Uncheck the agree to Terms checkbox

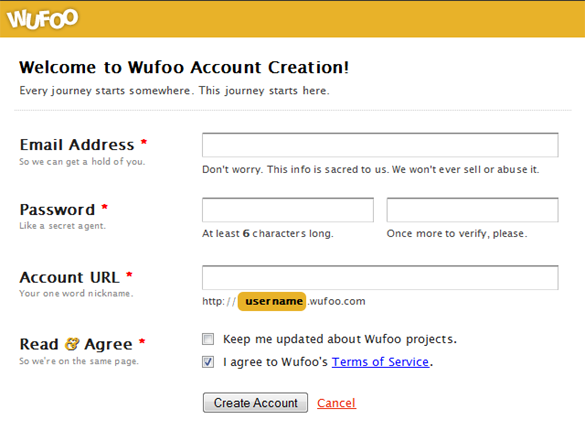[208, 362]
